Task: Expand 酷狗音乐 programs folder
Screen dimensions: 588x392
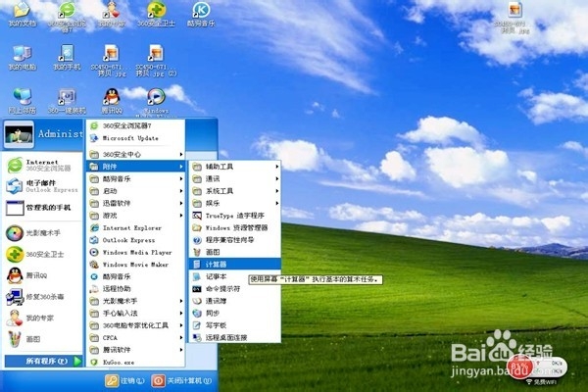Action: point(136,179)
